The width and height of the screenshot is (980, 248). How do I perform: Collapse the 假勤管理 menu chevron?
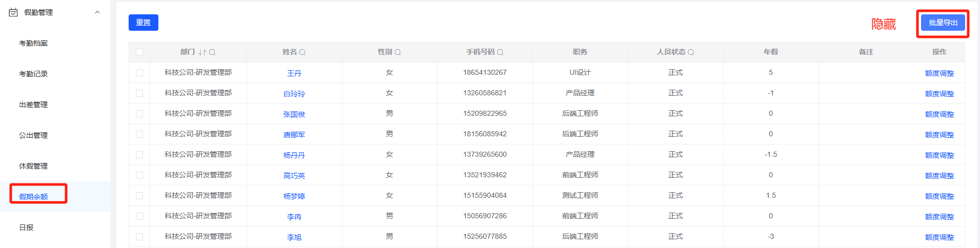[97, 12]
